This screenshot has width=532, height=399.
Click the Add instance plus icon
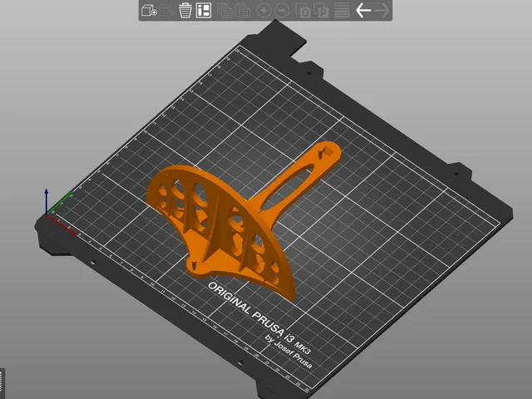[264, 11]
